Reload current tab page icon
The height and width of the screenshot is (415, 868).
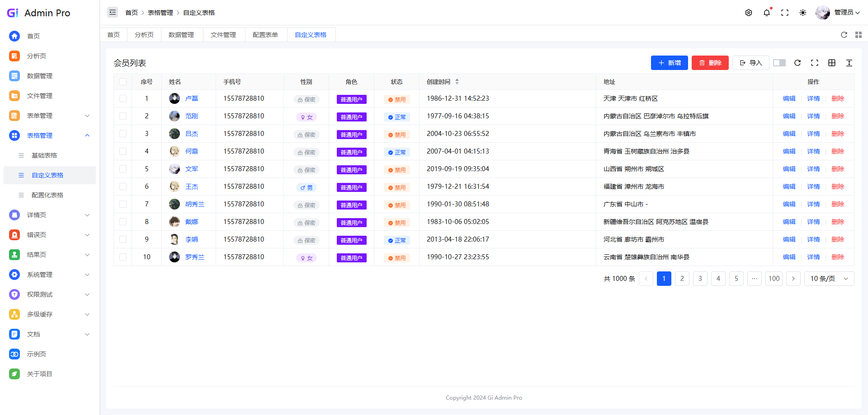pyautogui.click(x=844, y=35)
